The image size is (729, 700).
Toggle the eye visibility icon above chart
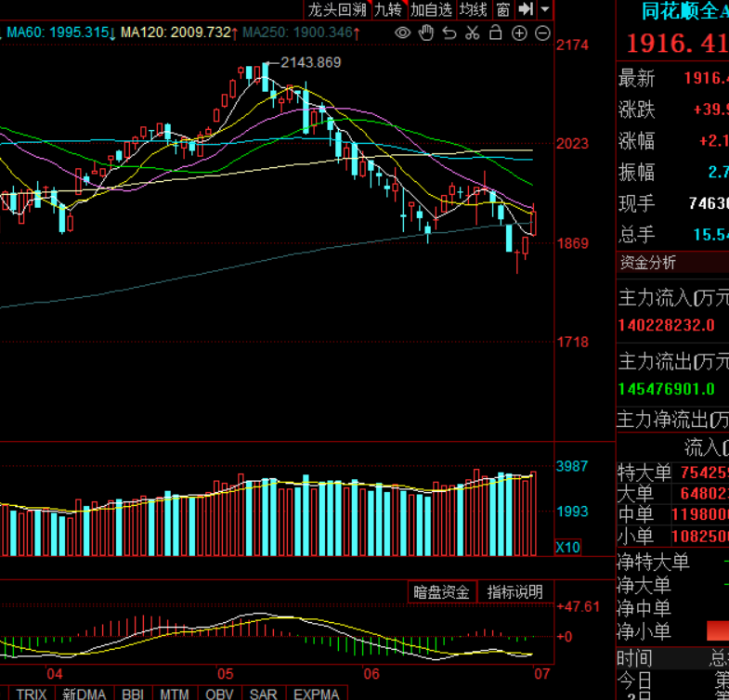pos(403,33)
